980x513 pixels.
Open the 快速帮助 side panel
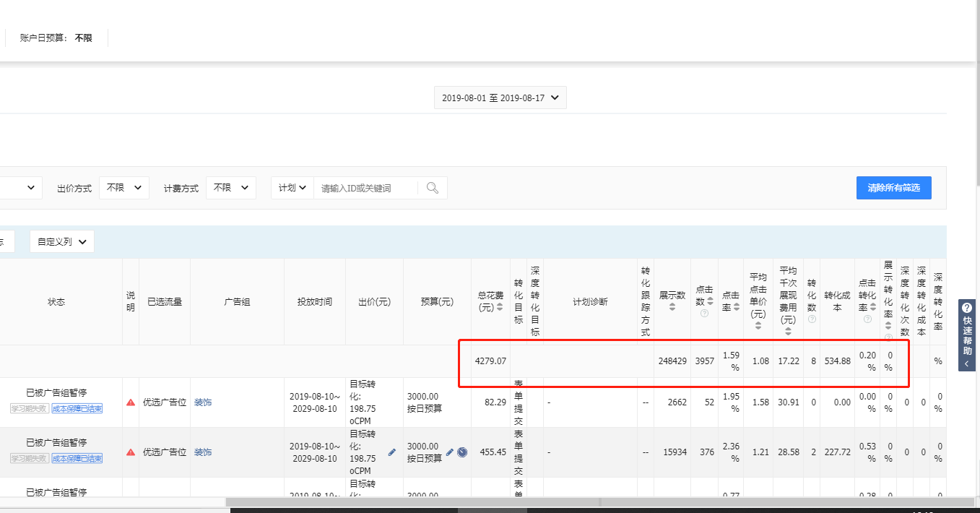(x=967, y=335)
